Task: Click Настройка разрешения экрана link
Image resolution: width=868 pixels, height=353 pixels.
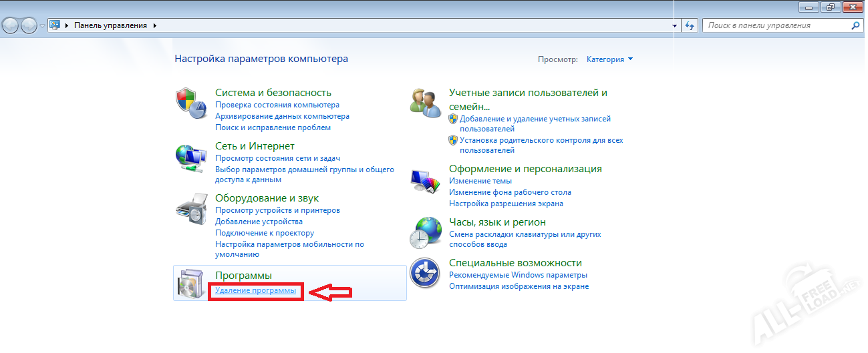Action: tap(506, 204)
